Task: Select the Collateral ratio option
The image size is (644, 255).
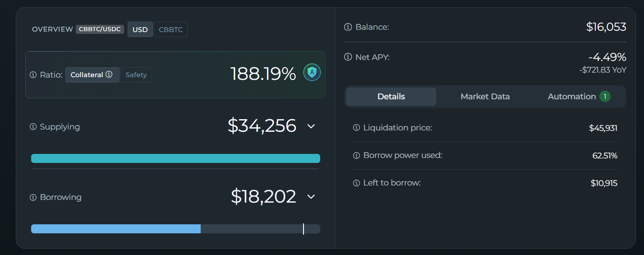Action: pos(87,75)
